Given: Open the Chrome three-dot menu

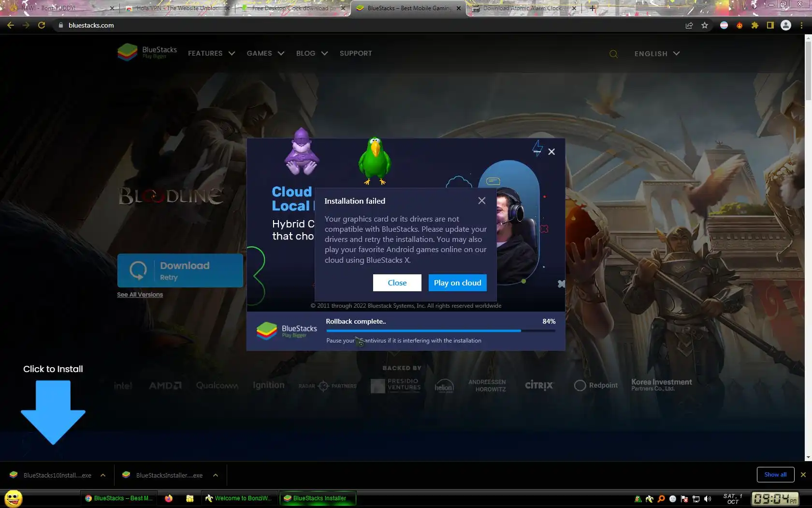Looking at the screenshot, I should pyautogui.click(x=801, y=25).
